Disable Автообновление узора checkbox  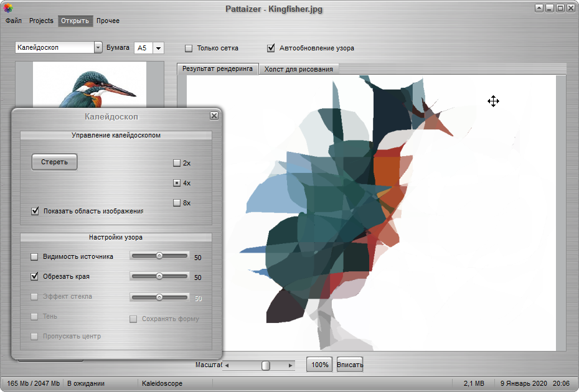tap(271, 48)
